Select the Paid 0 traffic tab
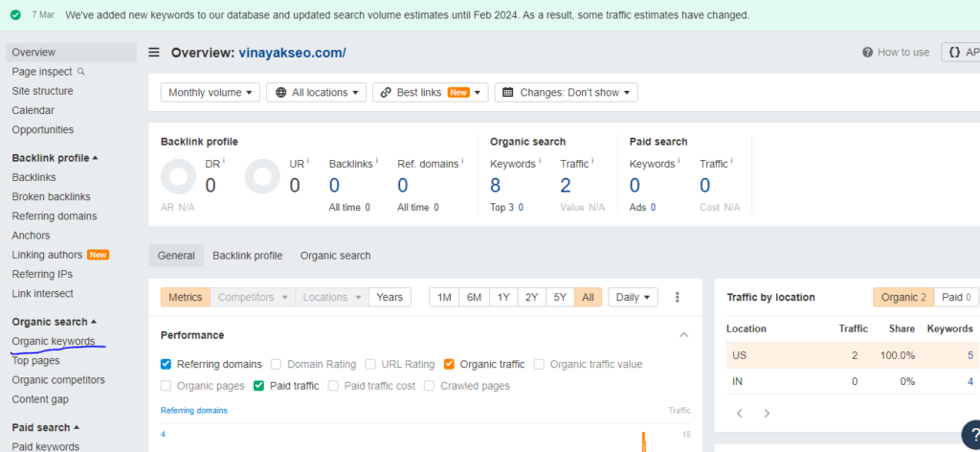 [956, 298]
